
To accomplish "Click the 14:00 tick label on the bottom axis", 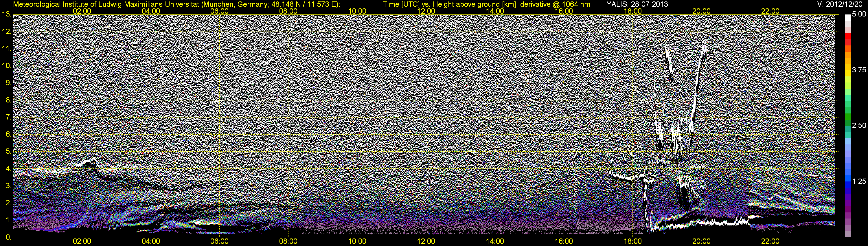I will tap(495, 242).
